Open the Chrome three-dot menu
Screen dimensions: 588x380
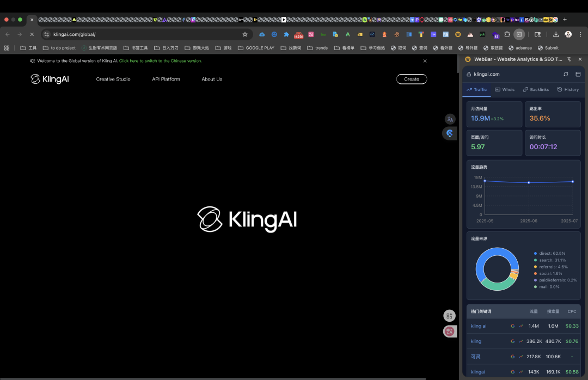pyautogui.click(x=580, y=34)
